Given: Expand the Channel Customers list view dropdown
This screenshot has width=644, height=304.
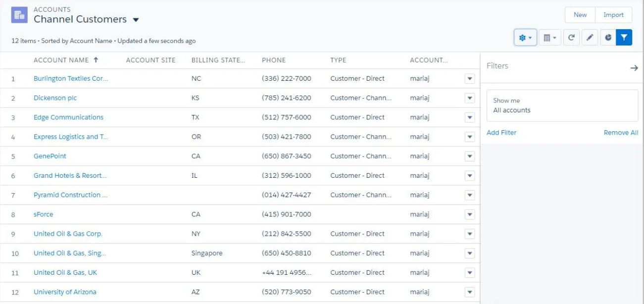Looking at the screenshot, I should [x=136, y=20].
